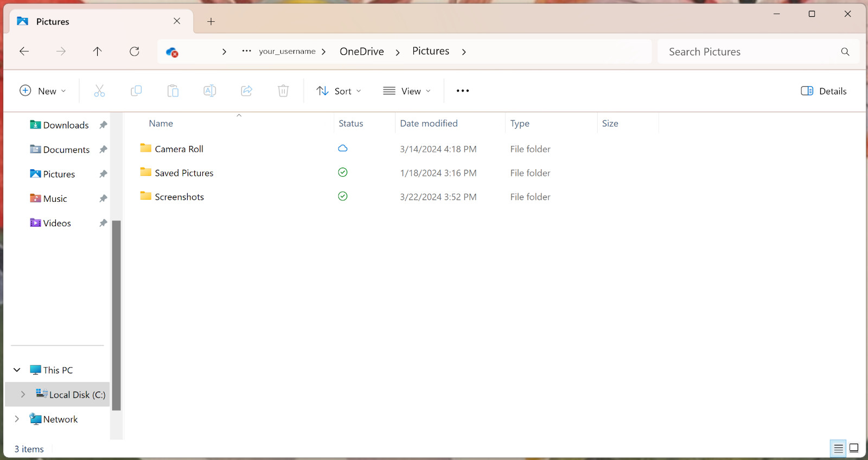The image size is (868, 460).
Task: Go up one folder level
Action: (x=98, y=52)
